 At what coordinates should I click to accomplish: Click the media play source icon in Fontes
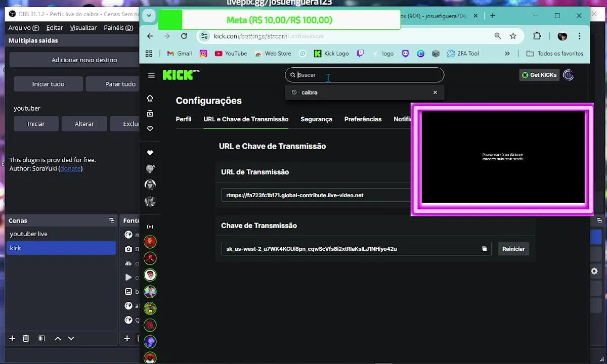(128, 277)
